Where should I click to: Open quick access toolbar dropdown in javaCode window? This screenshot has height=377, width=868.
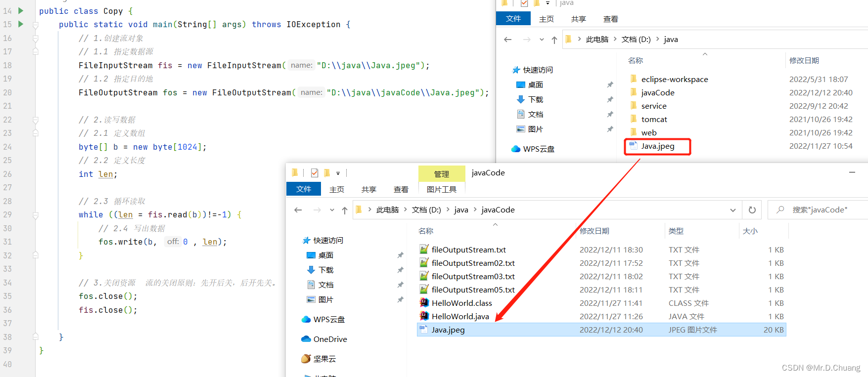coord(338,173)
